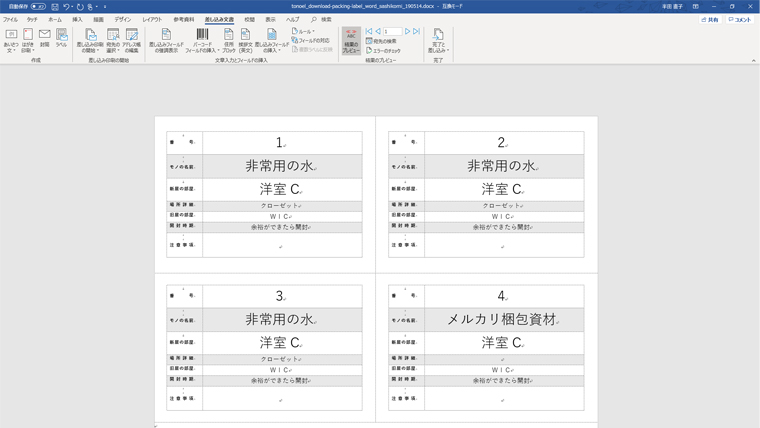Jump to the first record arrow
Image resolution: width=760 pixels, height=428 pixels.
[x=369, y=31]
